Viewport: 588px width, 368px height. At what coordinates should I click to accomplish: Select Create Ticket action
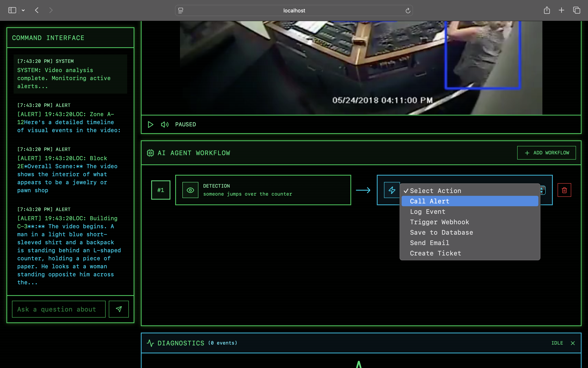[435, 253]
